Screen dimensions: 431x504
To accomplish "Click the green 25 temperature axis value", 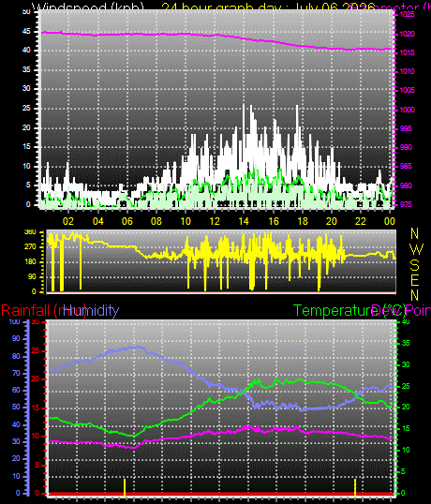I will point(406,386).
